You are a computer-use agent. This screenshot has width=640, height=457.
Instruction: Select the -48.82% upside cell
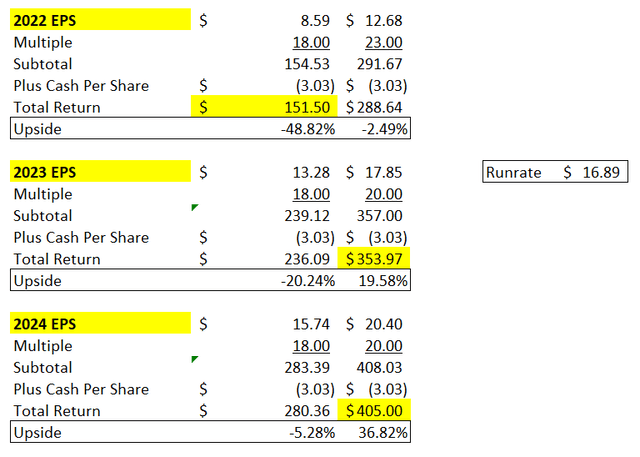pos(308,129)
